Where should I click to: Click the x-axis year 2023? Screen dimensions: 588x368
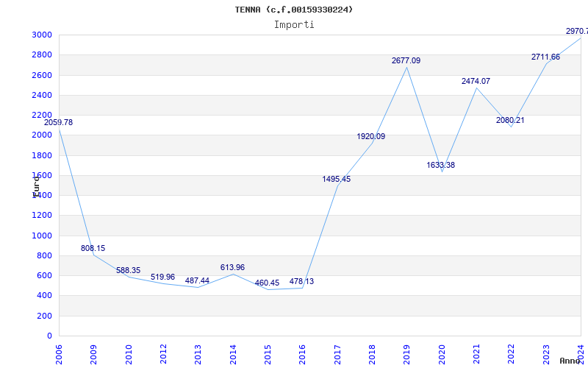[x=546, y=355]
